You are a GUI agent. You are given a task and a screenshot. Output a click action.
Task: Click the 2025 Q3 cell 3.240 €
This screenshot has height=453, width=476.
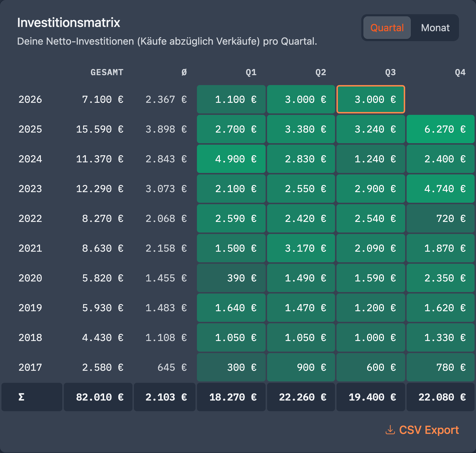pos(370,129)
